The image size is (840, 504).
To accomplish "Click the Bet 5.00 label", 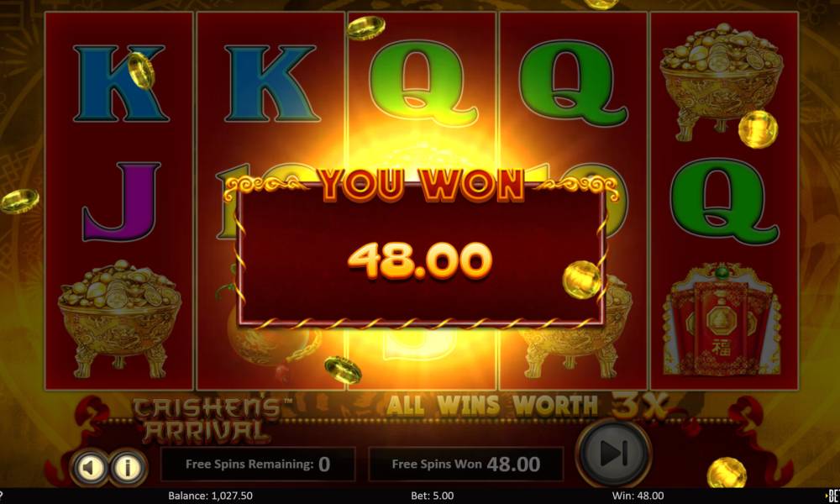I will (x=433, y=496).
